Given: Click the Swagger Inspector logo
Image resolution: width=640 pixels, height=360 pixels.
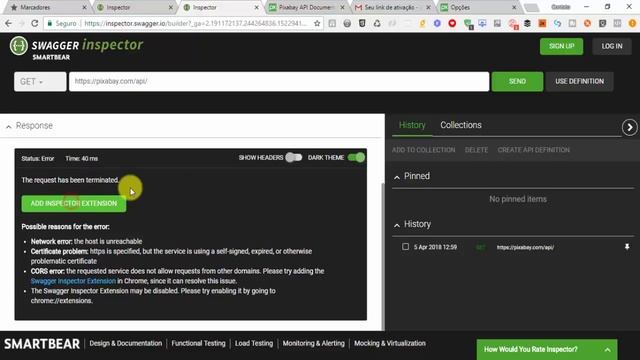Looking at the screenshot, I should point(76,48).
